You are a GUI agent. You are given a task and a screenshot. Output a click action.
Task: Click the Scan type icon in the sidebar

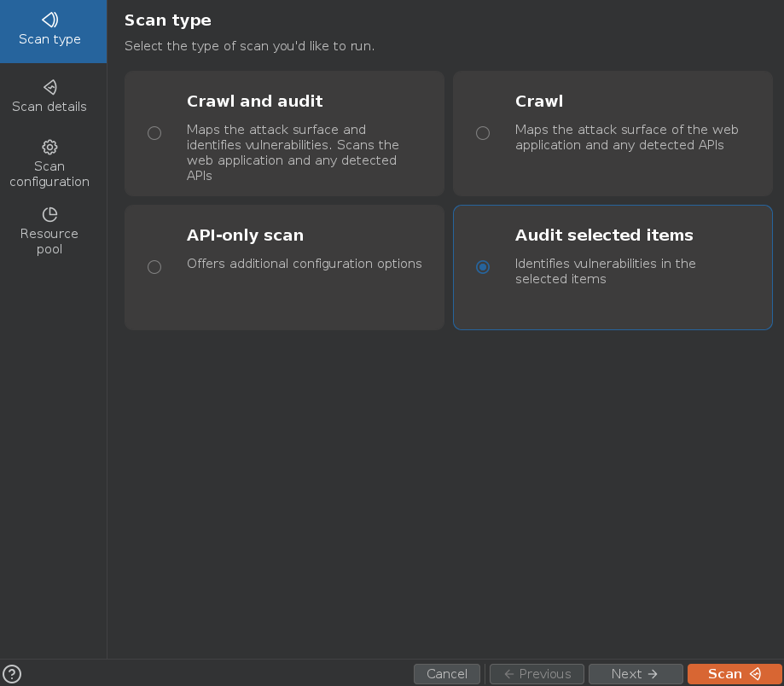[49, 20]
